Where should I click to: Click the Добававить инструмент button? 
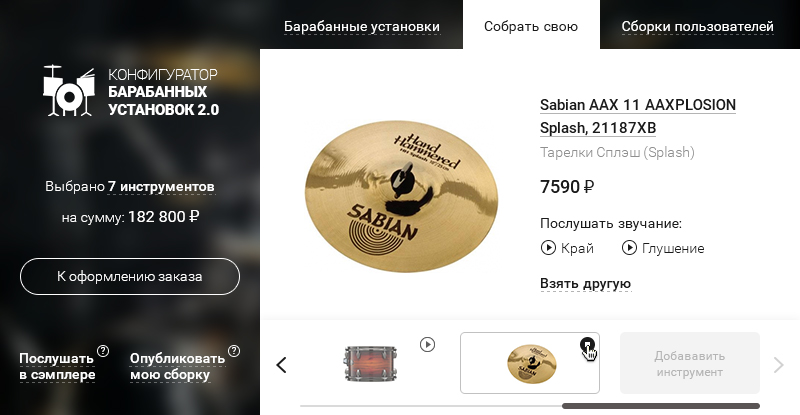[690, 363]
